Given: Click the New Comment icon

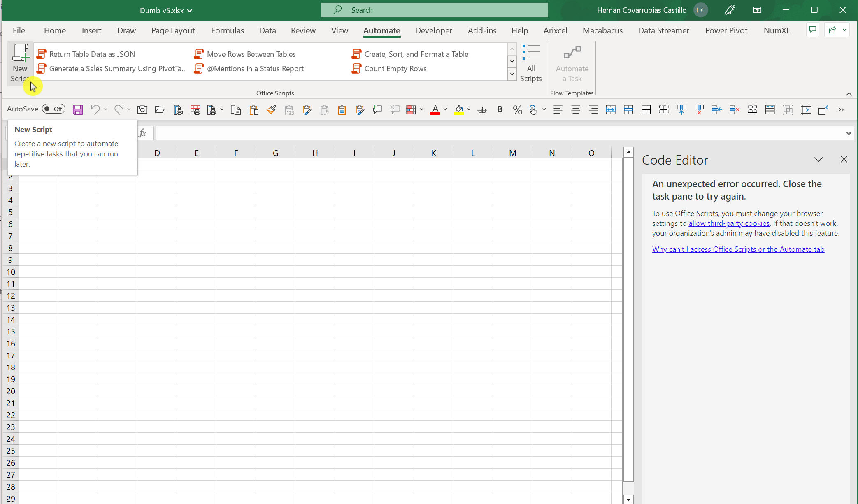Looking at the screenshot, I should (377, 109).
